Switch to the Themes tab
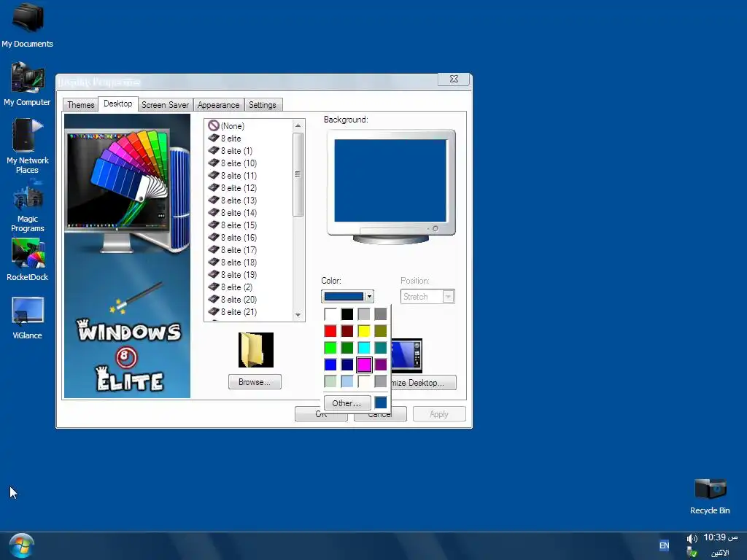This screenshot has width=747, height=560. (x=80, y=105)
